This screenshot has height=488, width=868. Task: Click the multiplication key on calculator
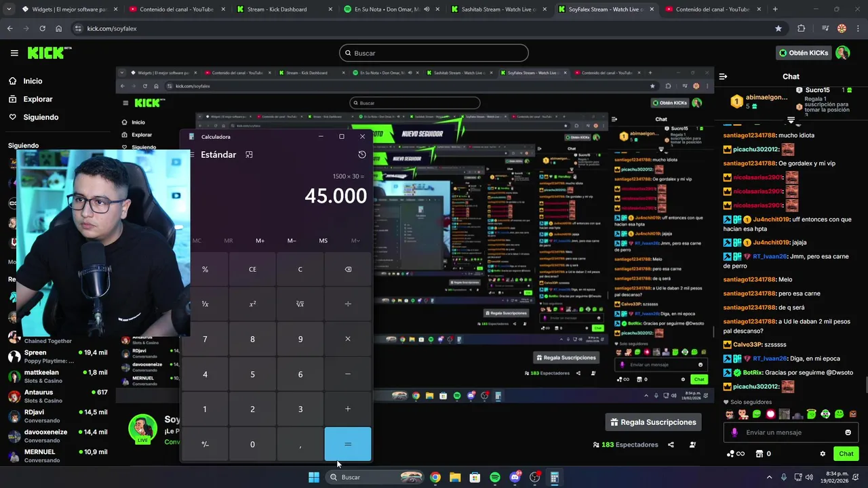[x=348, y=339]
